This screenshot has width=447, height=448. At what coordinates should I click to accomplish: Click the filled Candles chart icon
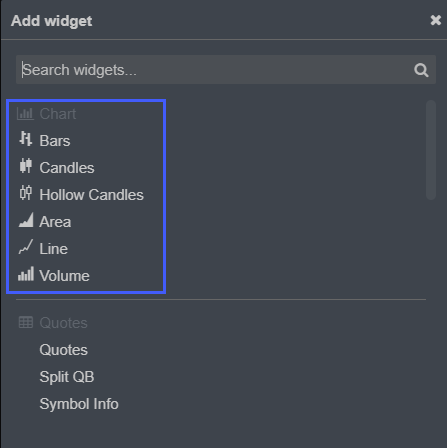(x=26, y=166)
